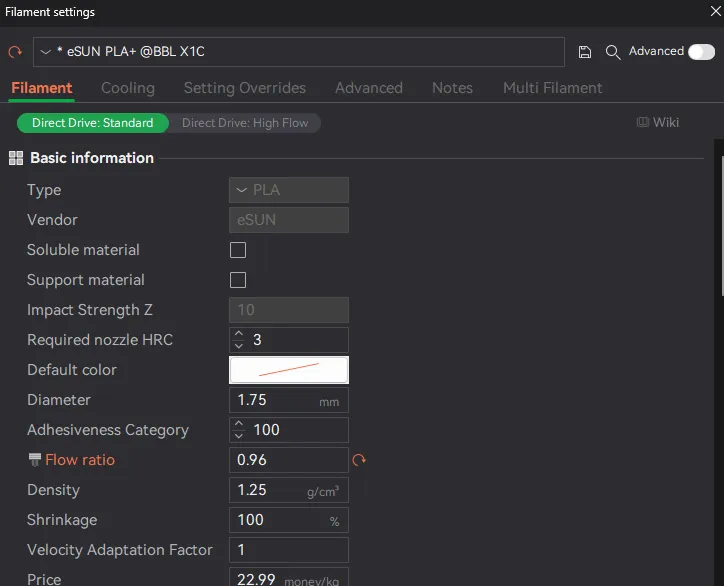This screenshot has height=586, width=724.
Task: Click the Basic information grid icon
Action: 16,158
